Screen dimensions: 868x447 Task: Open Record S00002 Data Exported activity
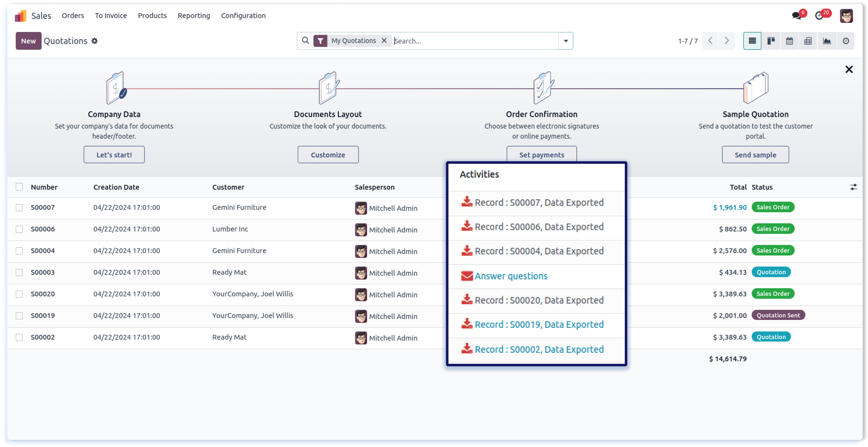[539, 350]
